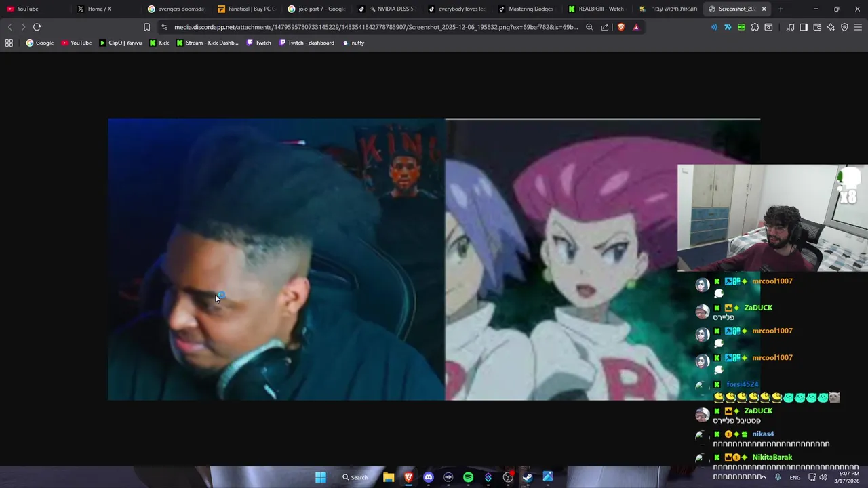The height and width of the screenshot is (488, 868).
Task: Open the Twitch bookmark
Action: click(259, 43)
